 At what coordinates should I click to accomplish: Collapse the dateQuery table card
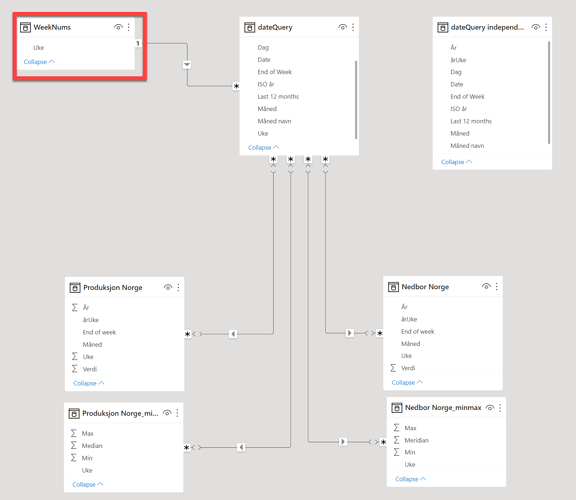coord(263,147)
